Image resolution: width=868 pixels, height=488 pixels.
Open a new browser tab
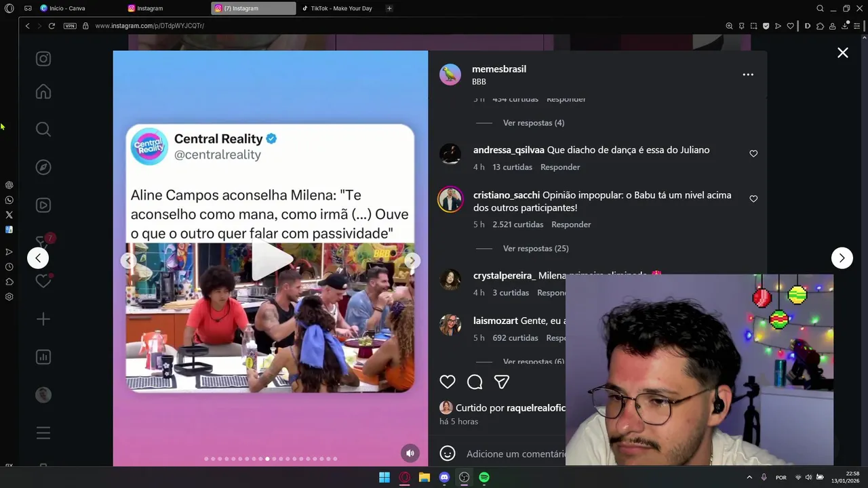tap(389, 8)
